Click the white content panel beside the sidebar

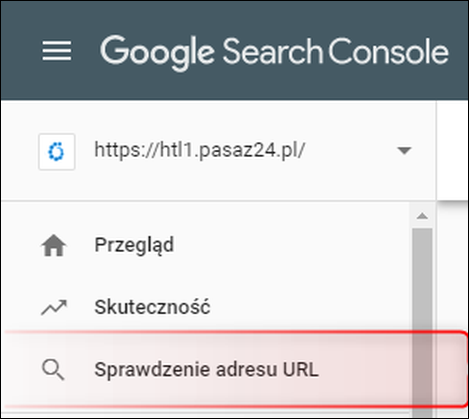[452, 150]
